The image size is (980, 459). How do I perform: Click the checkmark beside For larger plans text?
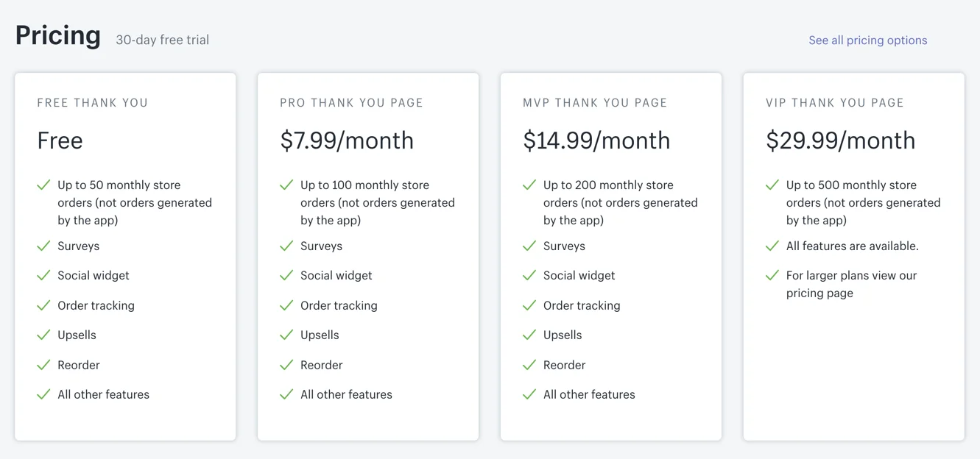click(x=772, y=275)
